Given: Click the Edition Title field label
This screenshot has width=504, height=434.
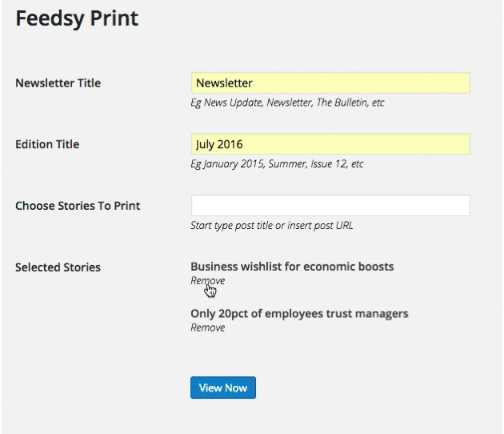Looking at the screenshot, I should point(47,144).
